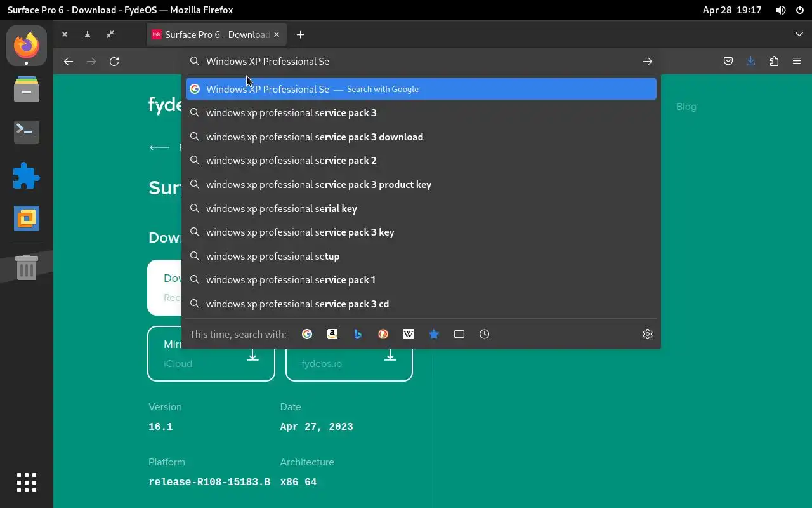Click the Go arrow in address bar
Screen dimensions: 812x508
click(648, 62)
